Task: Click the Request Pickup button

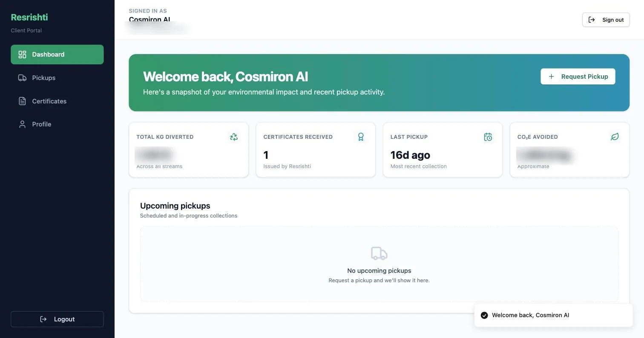Action: click(578, 77)
